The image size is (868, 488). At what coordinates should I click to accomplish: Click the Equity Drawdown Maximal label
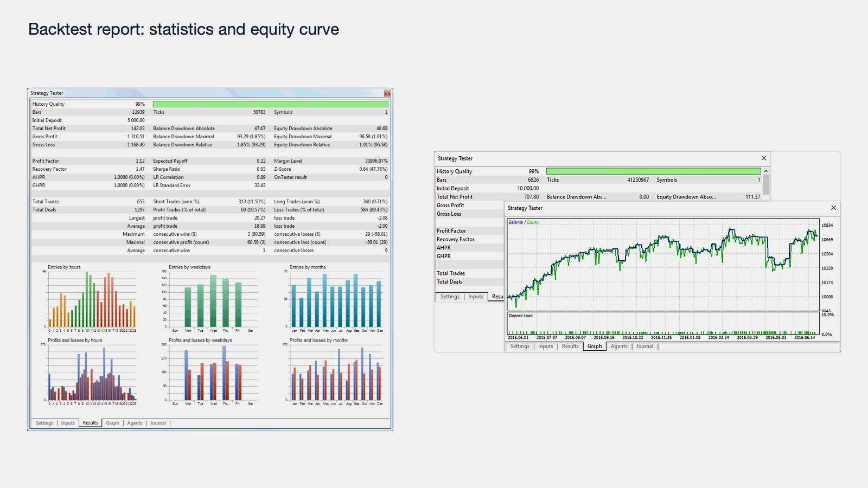303,137
